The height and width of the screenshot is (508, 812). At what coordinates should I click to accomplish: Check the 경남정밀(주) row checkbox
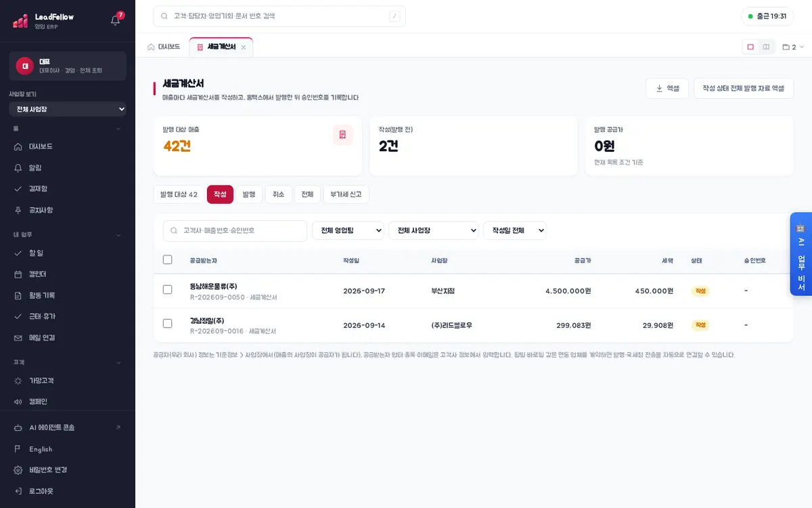(x=168, y=324)
